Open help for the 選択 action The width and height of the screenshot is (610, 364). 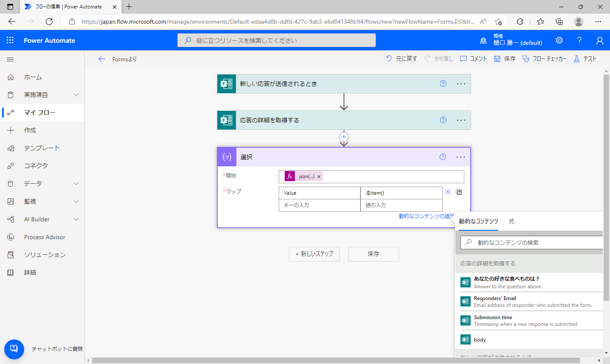443,157
